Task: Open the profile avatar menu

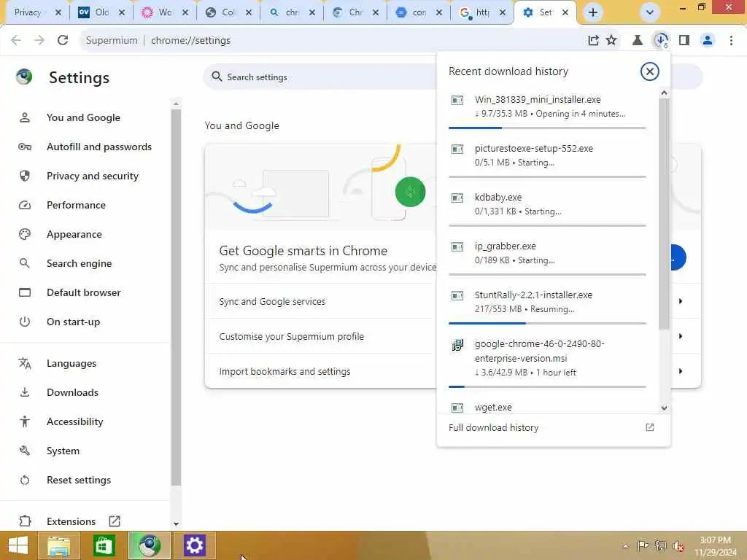Action: click(708, 41)
